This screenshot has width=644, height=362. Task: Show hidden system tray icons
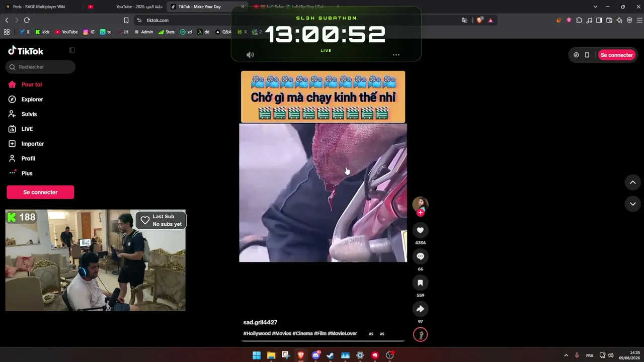(x=566, y=355)
